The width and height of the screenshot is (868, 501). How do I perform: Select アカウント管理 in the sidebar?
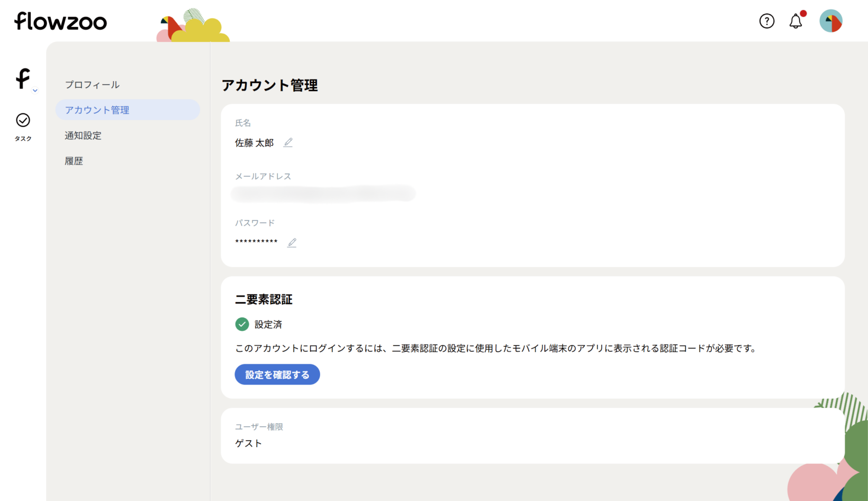(x=97, y=110)
